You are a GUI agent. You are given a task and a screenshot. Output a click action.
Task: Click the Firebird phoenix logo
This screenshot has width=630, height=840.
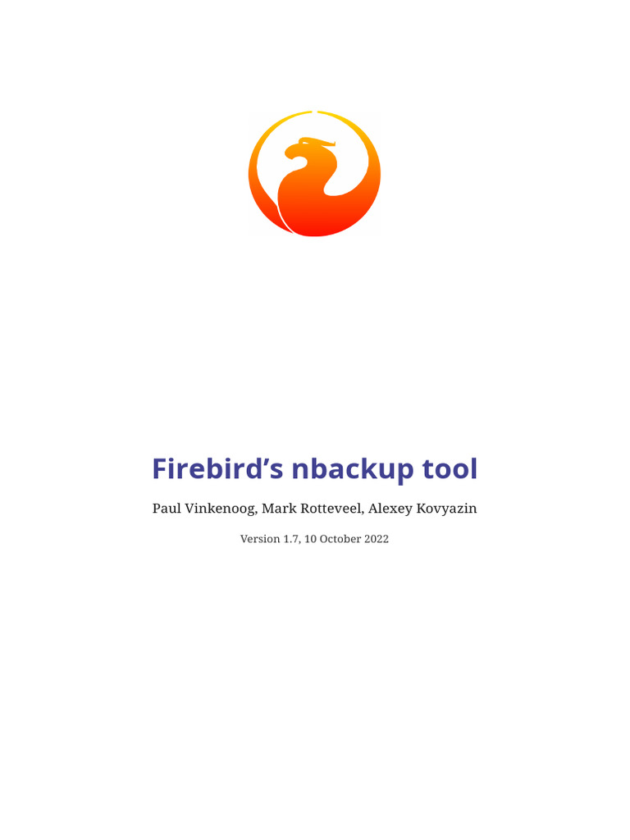(x=314, y=173)
